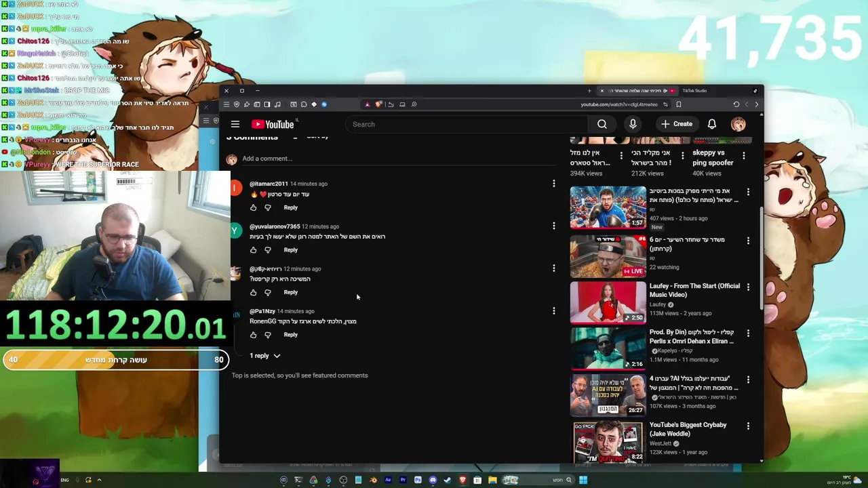Open Adobe After Effects from the taskbar
The image size is (868, 488).
coord(388,480)
